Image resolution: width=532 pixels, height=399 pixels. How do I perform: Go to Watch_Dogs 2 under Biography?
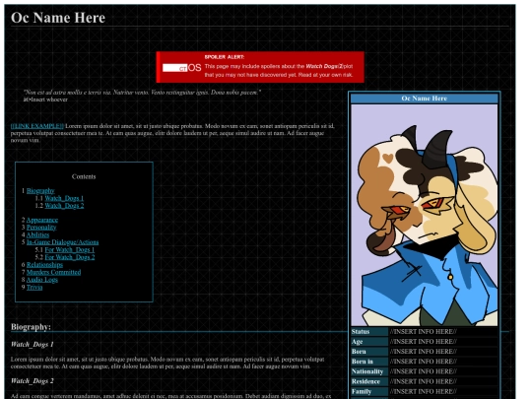[64, 206]
